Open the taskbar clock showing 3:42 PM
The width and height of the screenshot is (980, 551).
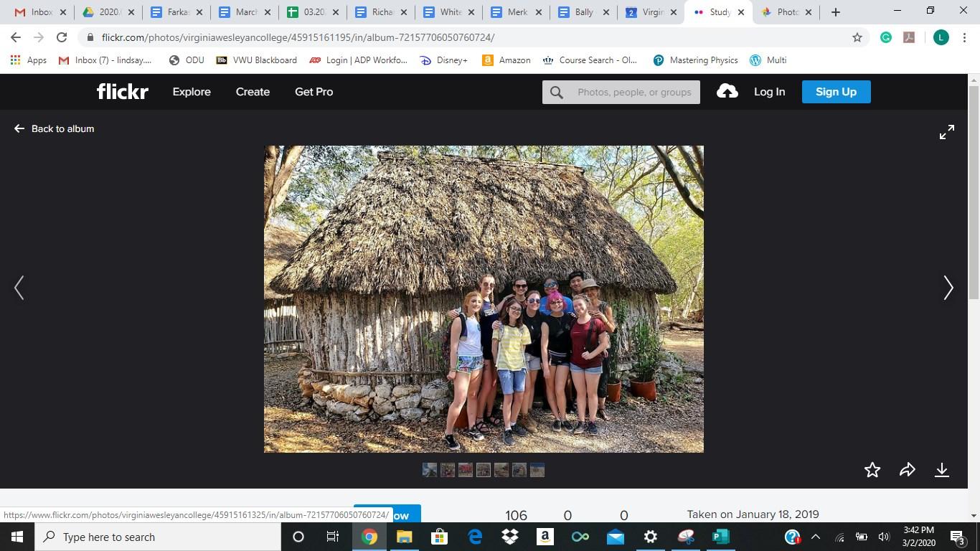pyautogui.click(x=919, y=537)
